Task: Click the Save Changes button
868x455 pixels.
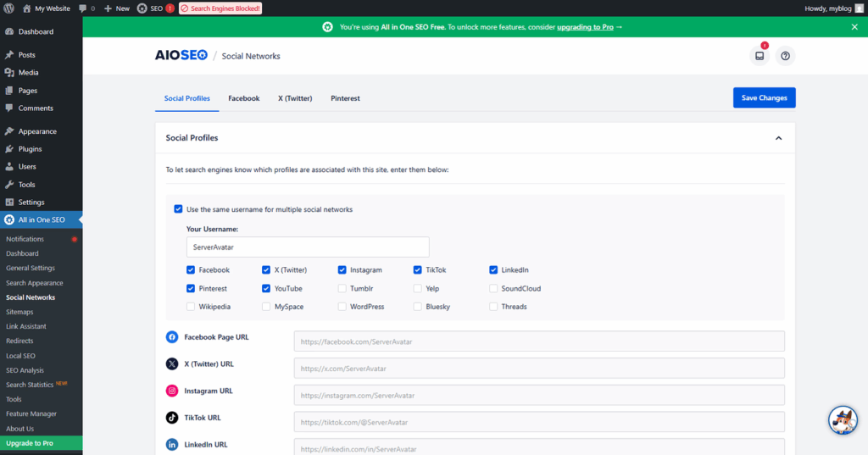Action: click(764, 97)
